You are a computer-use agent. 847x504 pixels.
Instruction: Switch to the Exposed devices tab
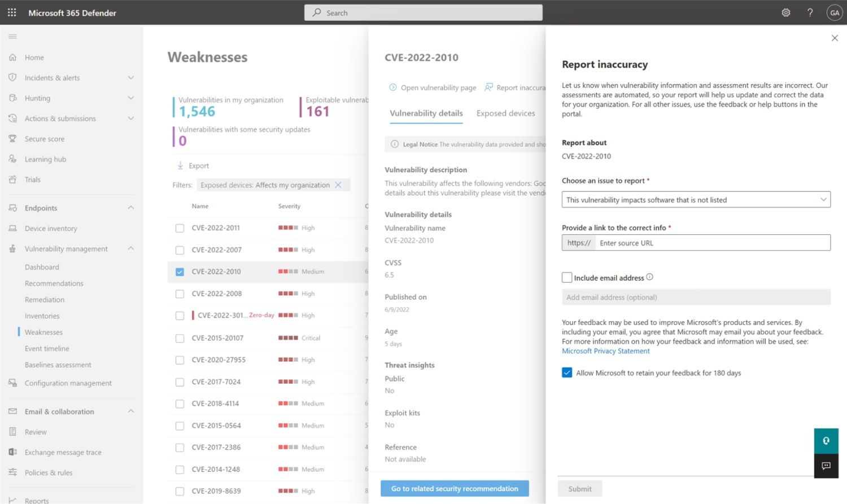tap(505, 113)
